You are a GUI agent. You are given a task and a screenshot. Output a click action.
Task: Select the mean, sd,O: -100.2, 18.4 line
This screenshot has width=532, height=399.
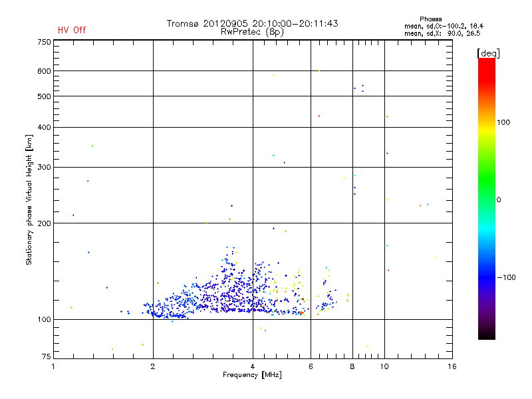click(x=444, y=26)
